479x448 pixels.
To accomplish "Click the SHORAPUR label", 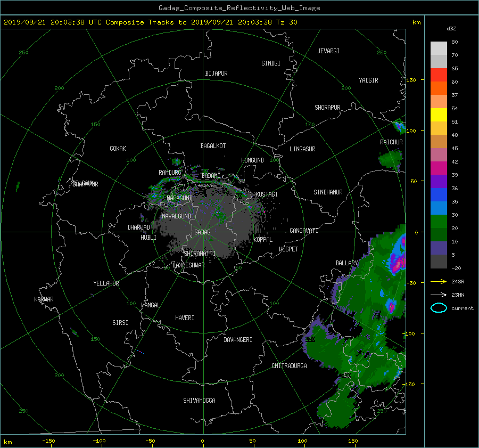I will [x=327, y=108].
